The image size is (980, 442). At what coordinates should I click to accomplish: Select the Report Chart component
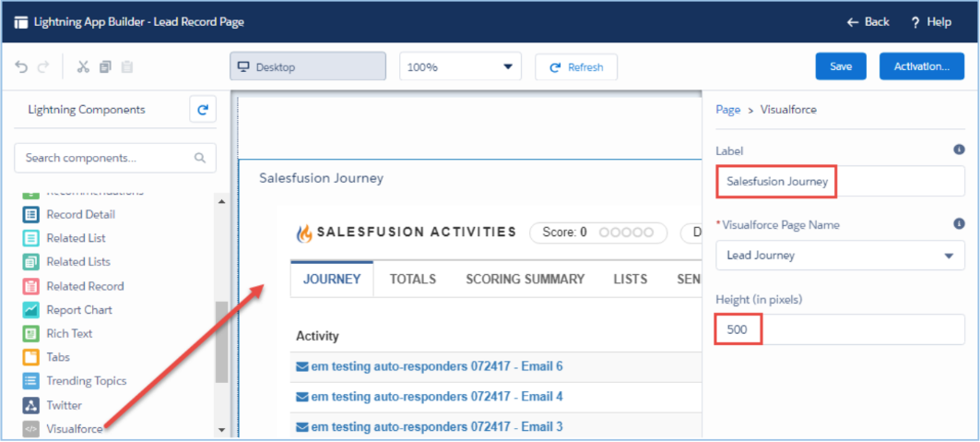coord(78,310)
